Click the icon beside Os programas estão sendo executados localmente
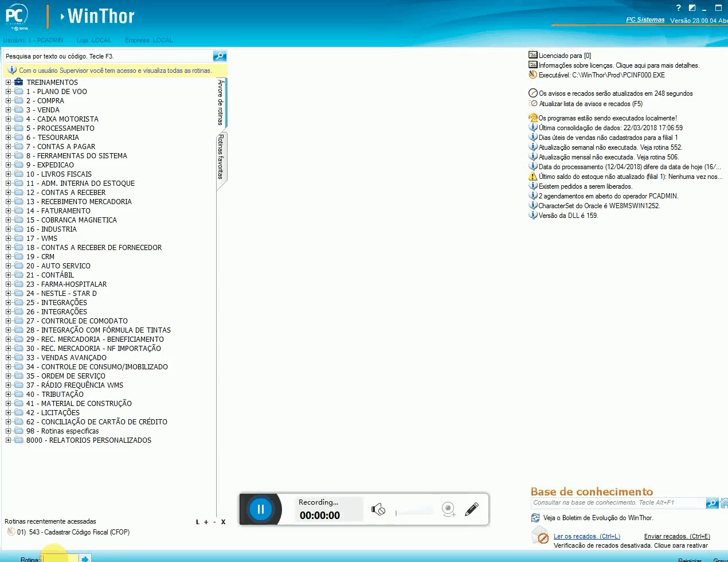The width and height of the screenshot is (728, 562). click(x=533, y=118)
